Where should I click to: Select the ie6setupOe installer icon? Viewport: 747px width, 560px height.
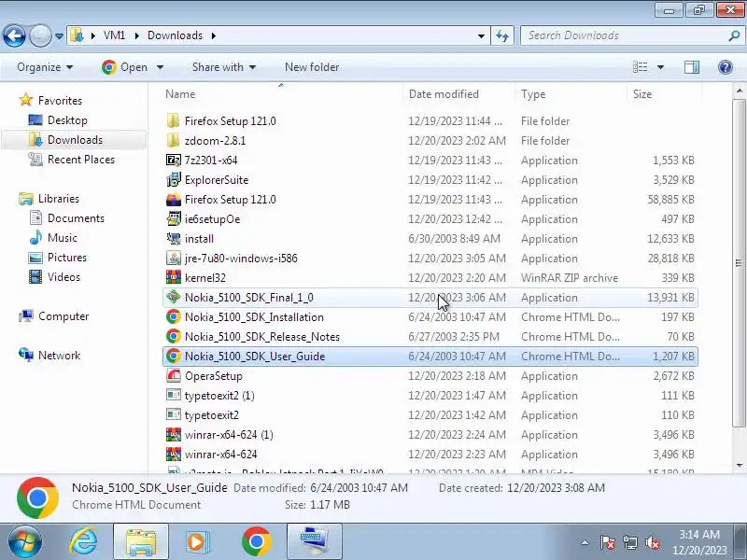point(174,218)
